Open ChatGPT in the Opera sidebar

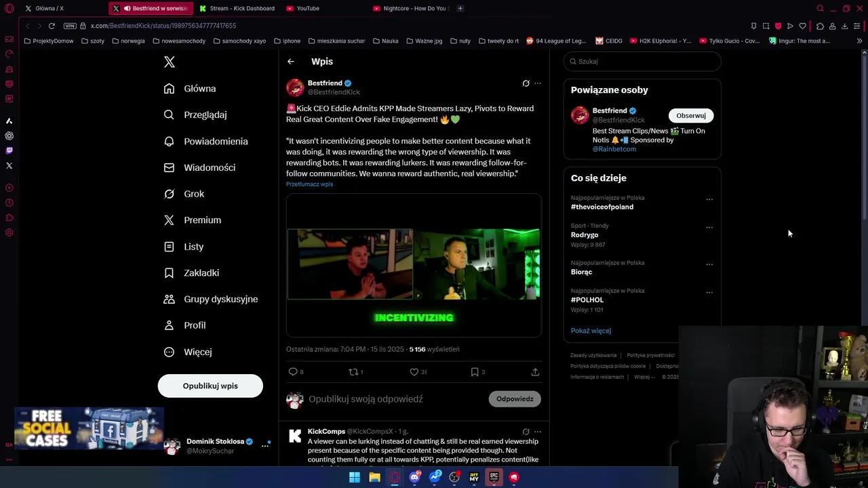tap(9, 136)
